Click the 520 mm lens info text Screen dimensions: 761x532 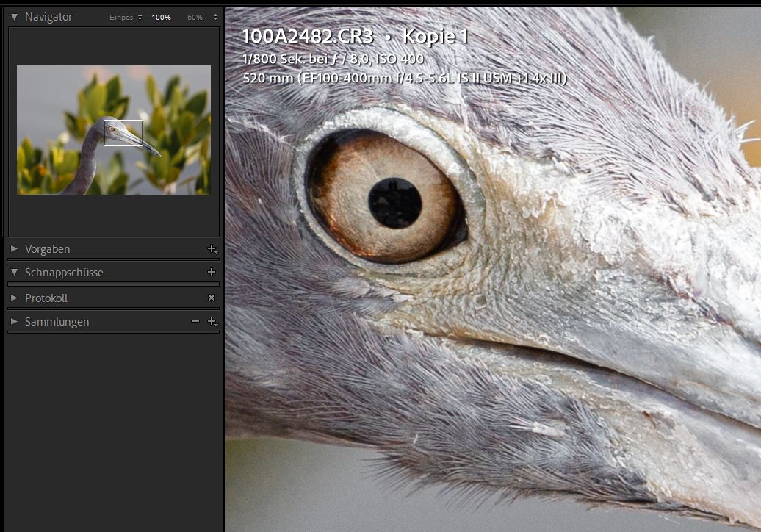(405, 78)
